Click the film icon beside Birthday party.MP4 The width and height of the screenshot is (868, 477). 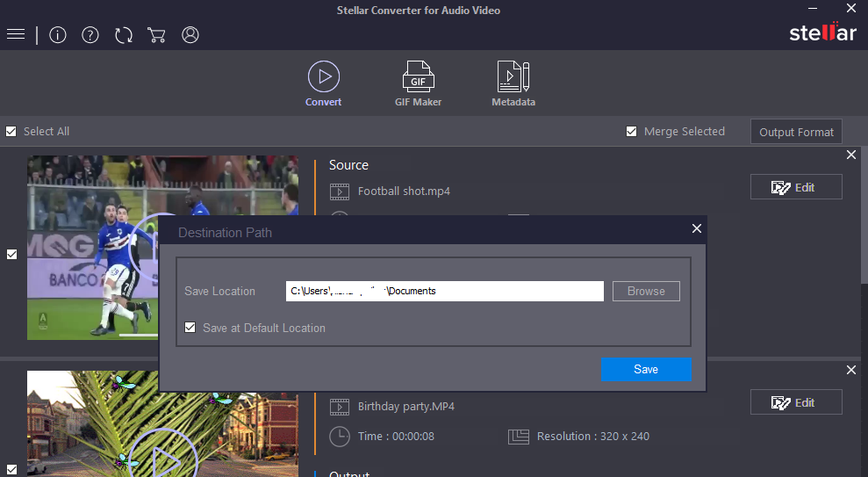[x=340, y=407]
